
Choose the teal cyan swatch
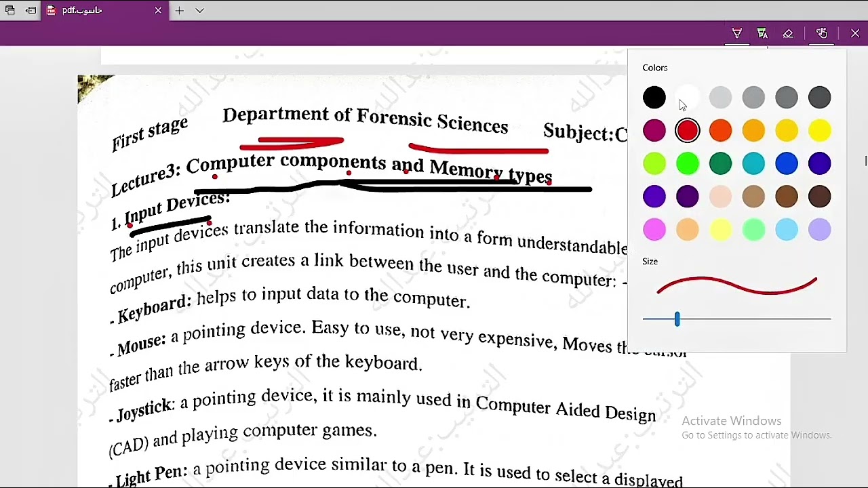pos(753,163)
